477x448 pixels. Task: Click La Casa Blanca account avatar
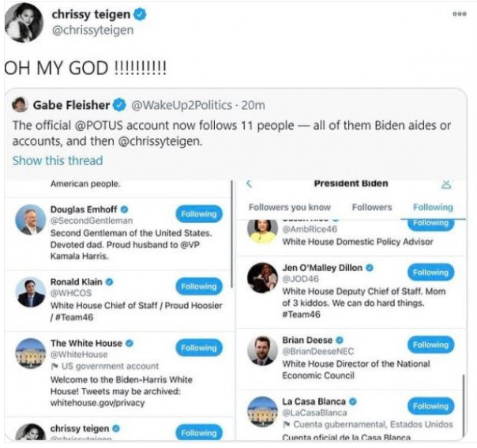coord(262,411)
